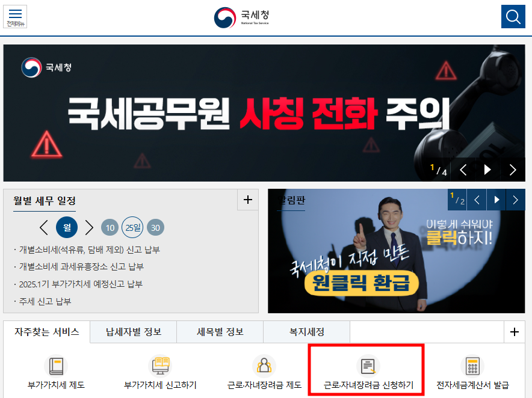Select the 30 date circle
The height and width of the screenshot is (398, 532).
pyautogui.click(x=155, y=227)
